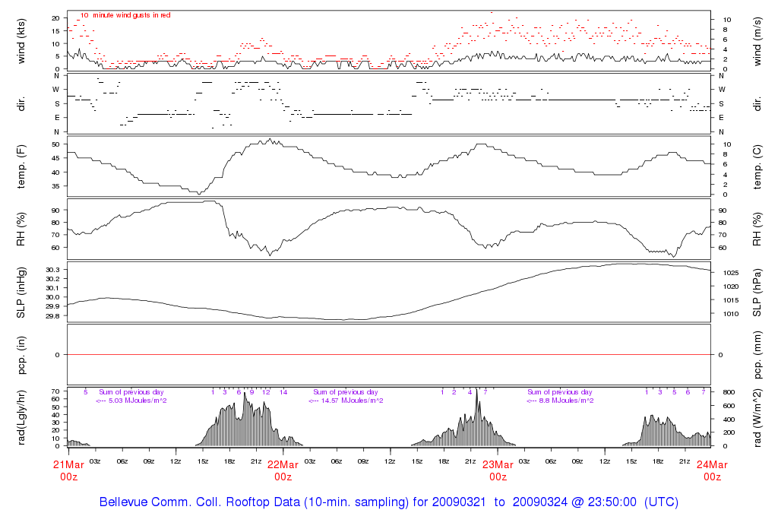Screen dimensions: 778x532
Task: Click the purple "14" hour marker in radiation panel
Action: click(283, 392)
